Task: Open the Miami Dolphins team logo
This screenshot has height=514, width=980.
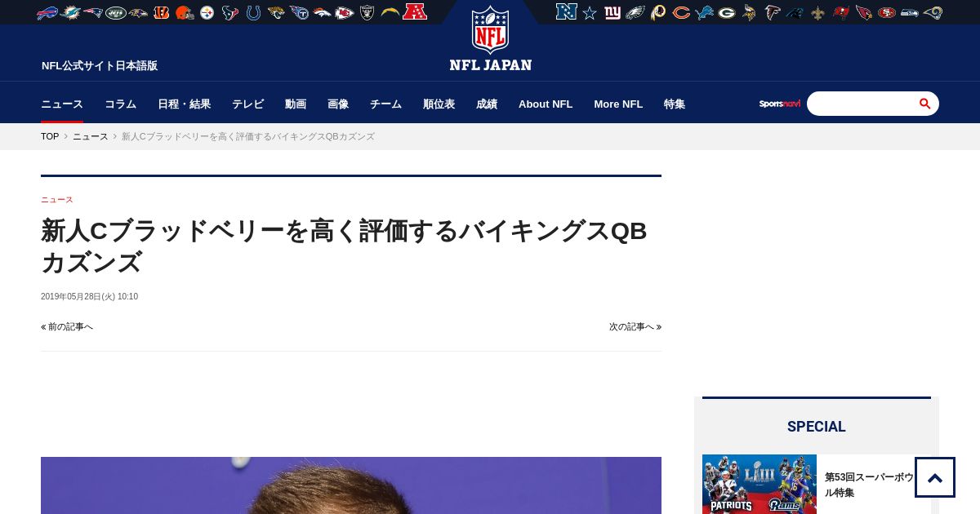Action: pos(70,12)
